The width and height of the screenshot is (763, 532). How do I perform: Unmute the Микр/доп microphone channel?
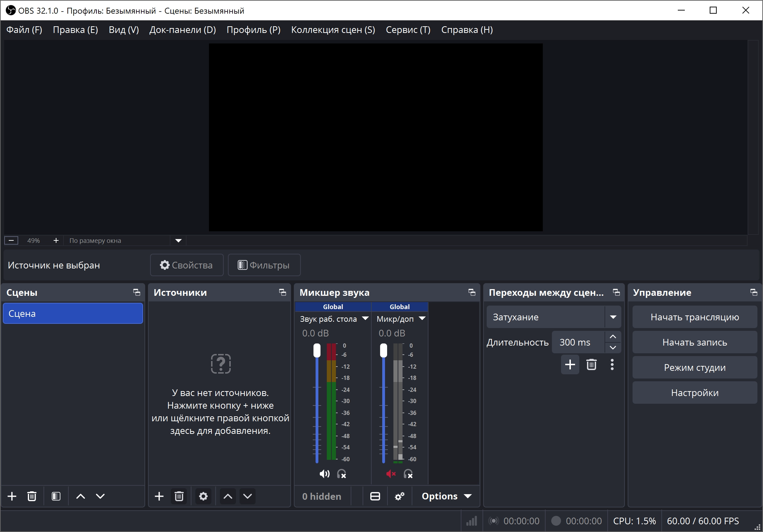391,474
